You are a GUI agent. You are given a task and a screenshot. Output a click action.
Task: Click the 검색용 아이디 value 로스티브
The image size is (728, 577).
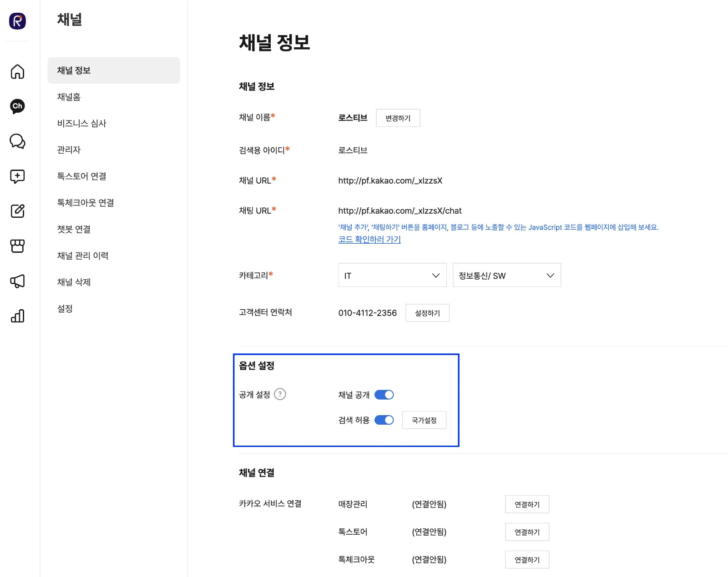(353, 150)
